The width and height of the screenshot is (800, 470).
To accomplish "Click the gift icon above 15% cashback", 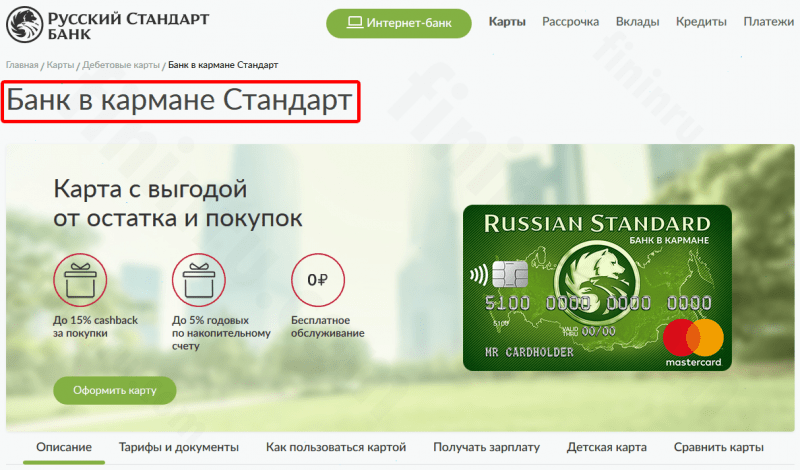I will click(80, 280).
